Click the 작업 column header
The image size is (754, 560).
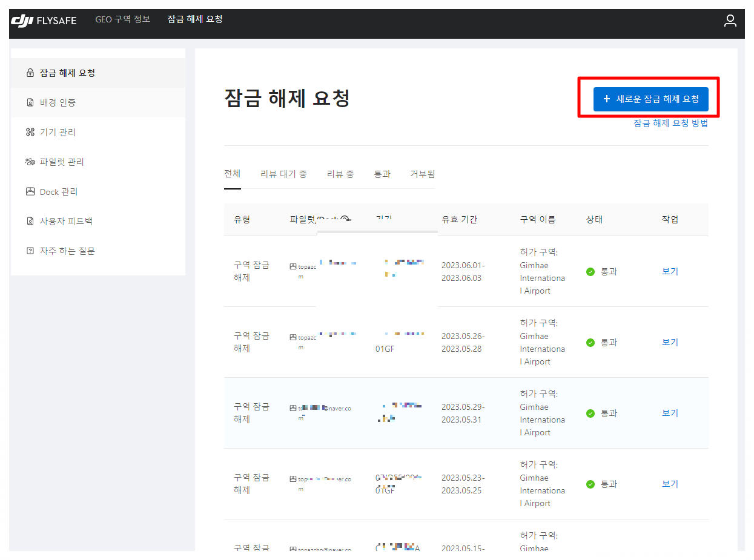pyautogui.click(x=670, y=220)
